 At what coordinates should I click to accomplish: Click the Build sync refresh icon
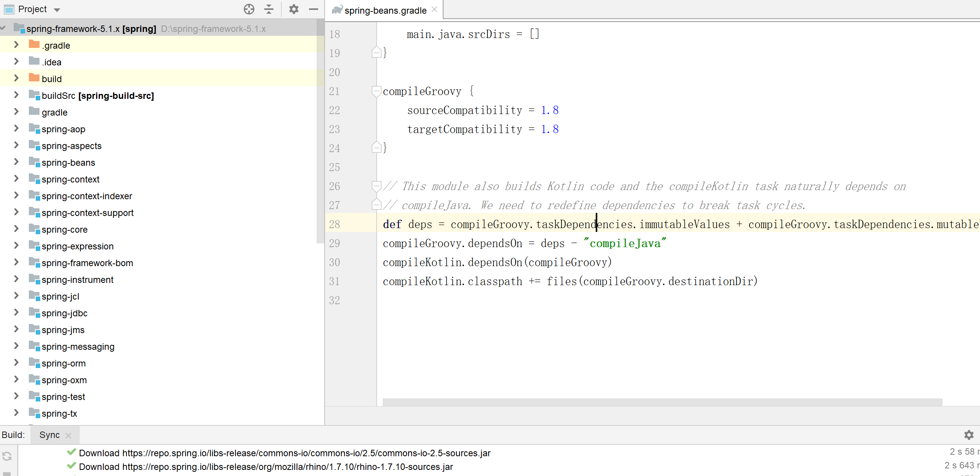[7, 456]
